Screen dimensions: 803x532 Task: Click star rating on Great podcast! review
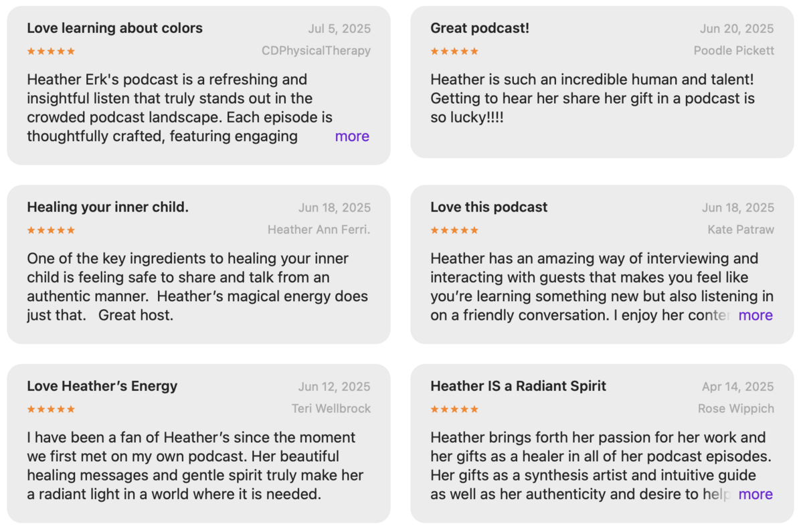coord(454,51)
